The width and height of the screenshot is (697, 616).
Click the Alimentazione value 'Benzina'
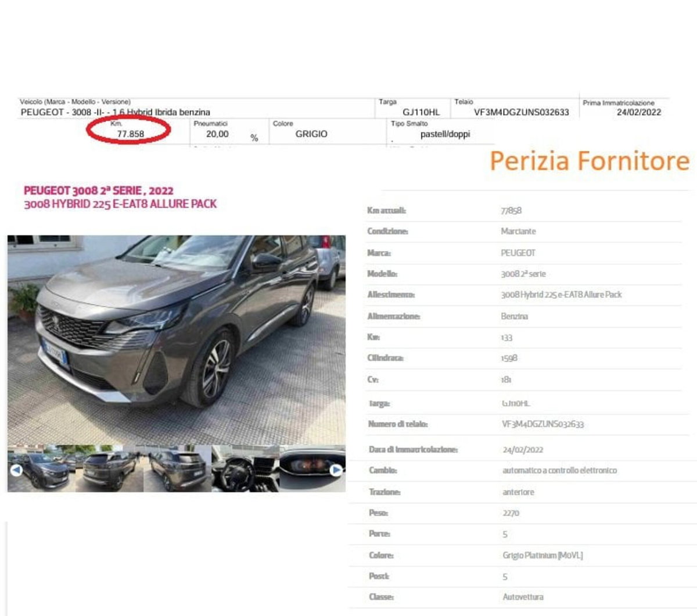pos(515,316)
